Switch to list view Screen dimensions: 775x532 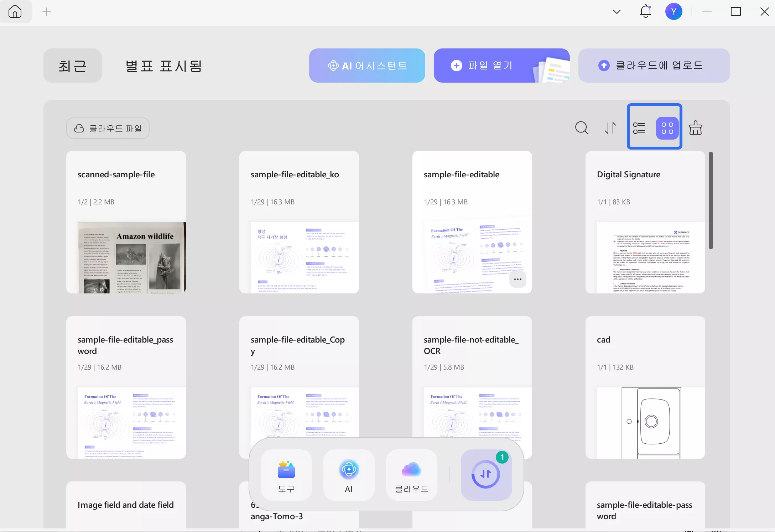639,128
